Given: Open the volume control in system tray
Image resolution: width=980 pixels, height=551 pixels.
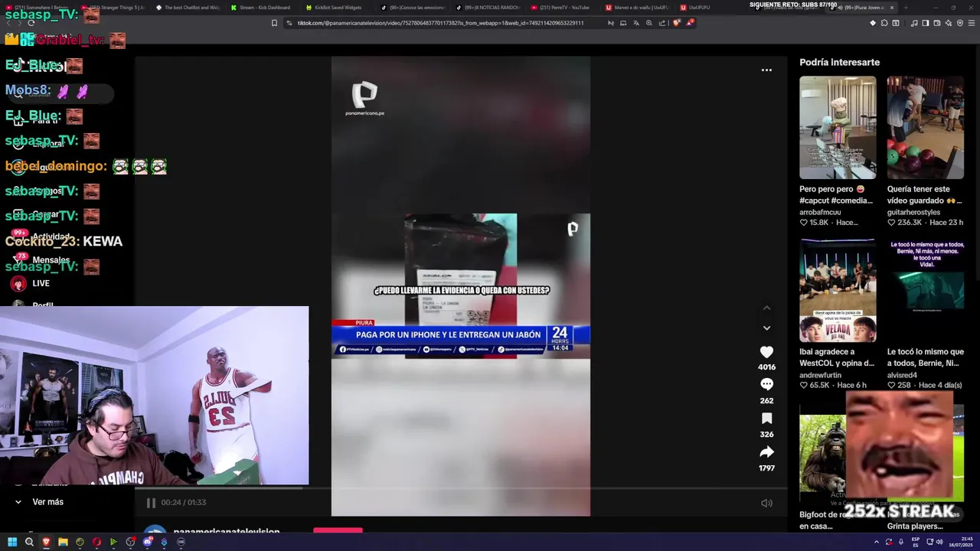Looking at the screenshot, I should coord(939,542).
